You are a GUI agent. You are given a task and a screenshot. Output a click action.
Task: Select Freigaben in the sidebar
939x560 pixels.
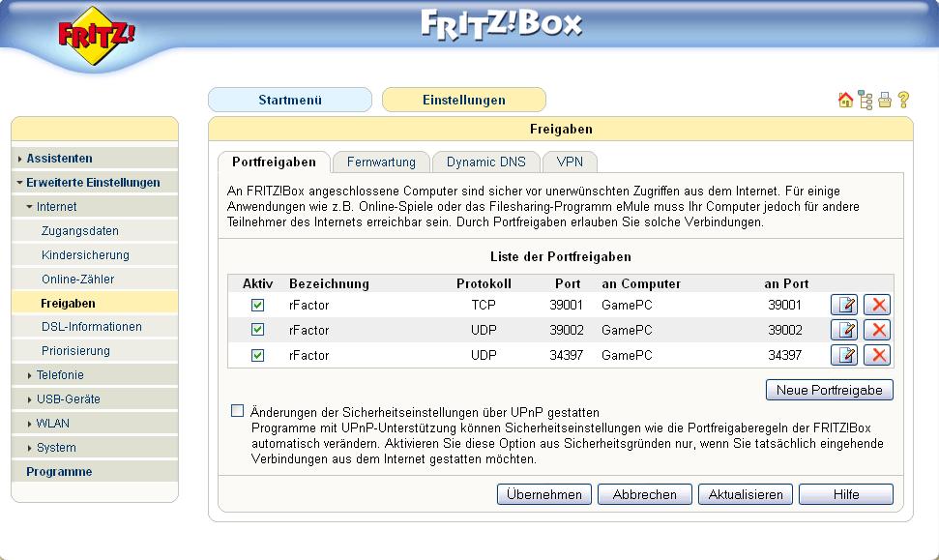[x=95, y=303]
